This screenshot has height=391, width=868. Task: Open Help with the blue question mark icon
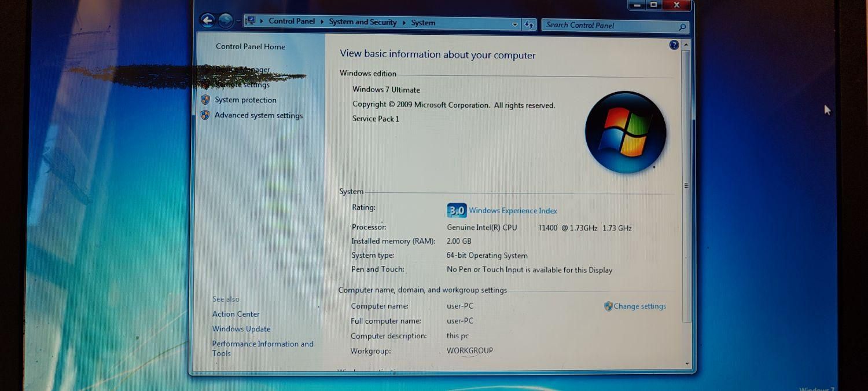(674, 45)
